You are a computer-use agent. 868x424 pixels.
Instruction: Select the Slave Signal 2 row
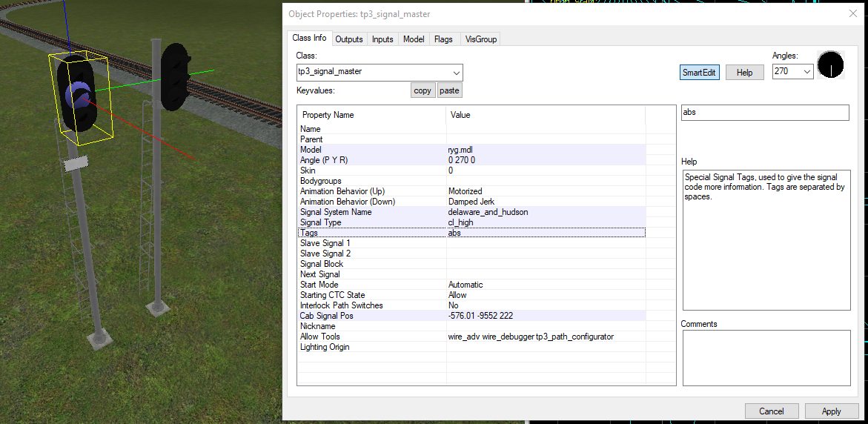[471, 254]
